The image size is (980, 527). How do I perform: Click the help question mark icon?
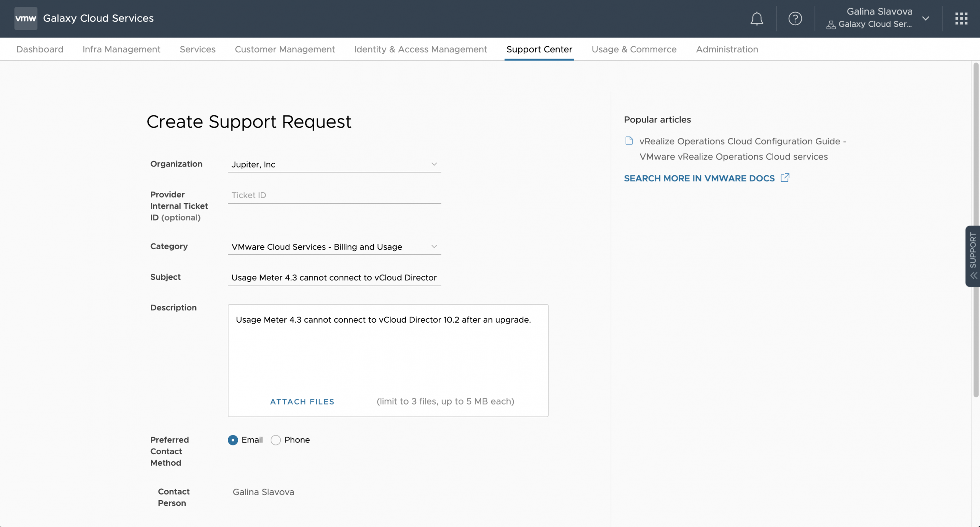(x=795, y=18)
